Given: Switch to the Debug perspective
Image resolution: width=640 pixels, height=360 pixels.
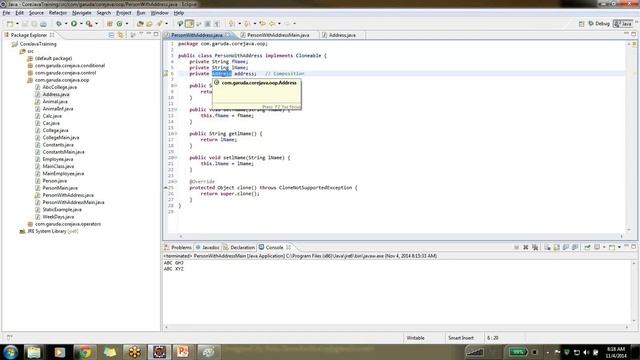Looking at the screenshot, I should pyautogui.click(x=599, y=24).
